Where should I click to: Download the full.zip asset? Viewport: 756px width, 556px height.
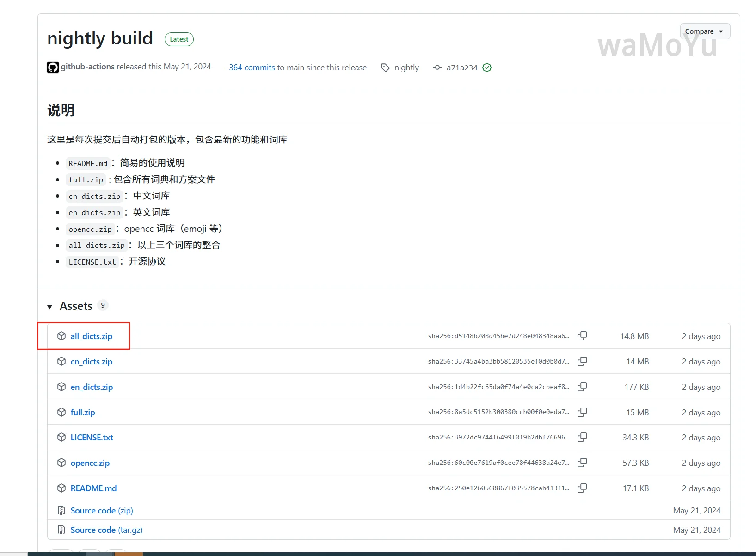point(83,413)
